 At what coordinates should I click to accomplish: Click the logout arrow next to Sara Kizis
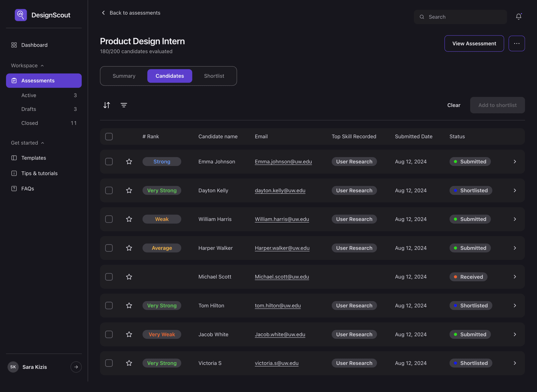76,367
